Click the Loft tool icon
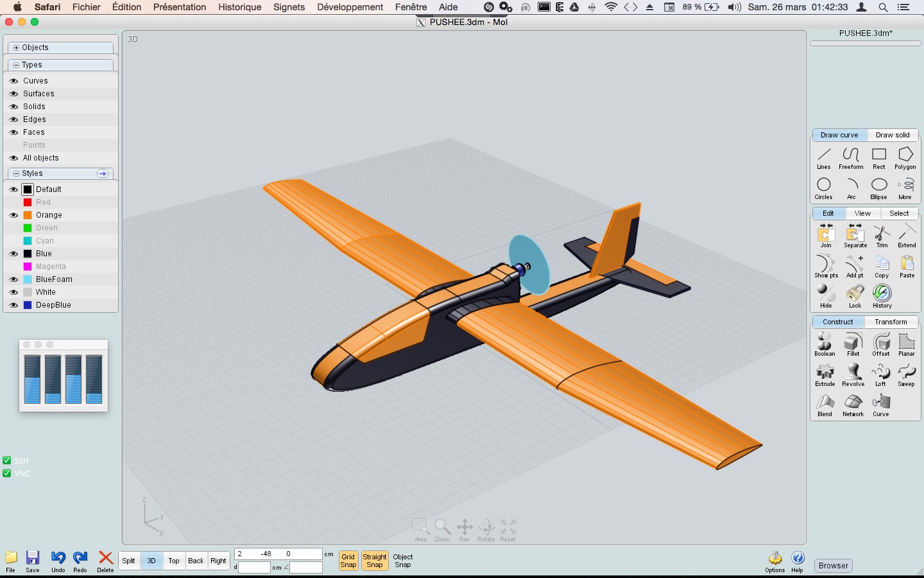The width and height of the screenshot is (924, 578). (880, 372)
